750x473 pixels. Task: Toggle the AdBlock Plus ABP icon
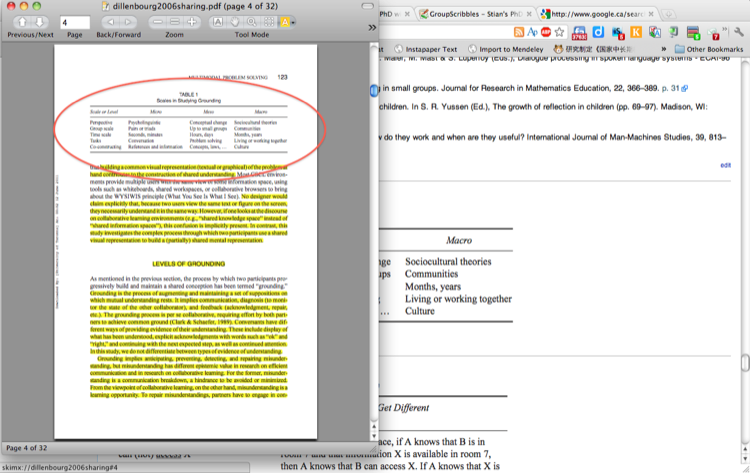(546, 32)
